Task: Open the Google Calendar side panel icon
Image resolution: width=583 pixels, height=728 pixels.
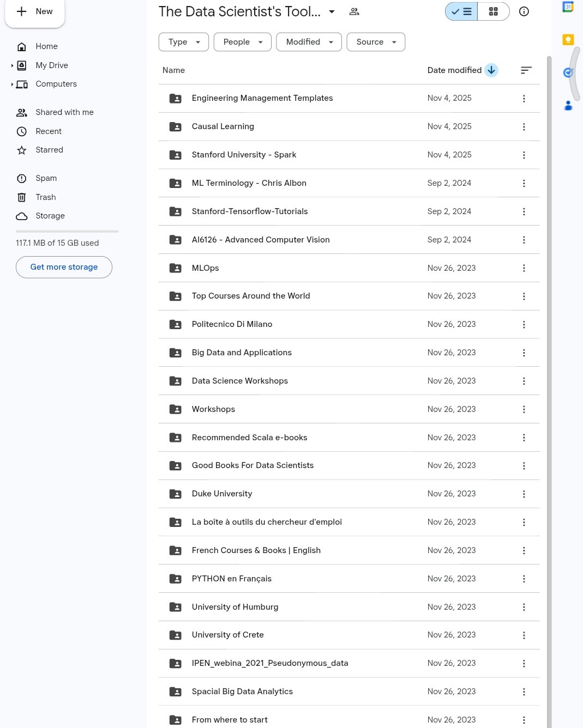Action: point(568,7)
